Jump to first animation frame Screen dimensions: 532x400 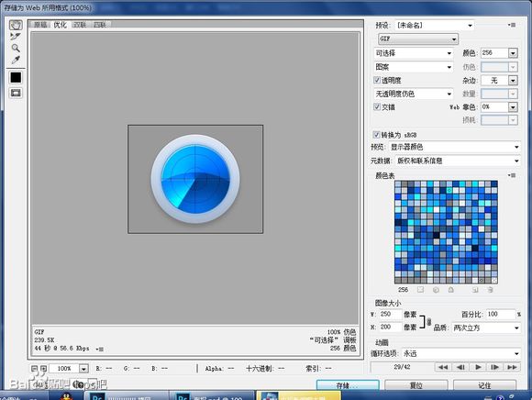(443, 367)
